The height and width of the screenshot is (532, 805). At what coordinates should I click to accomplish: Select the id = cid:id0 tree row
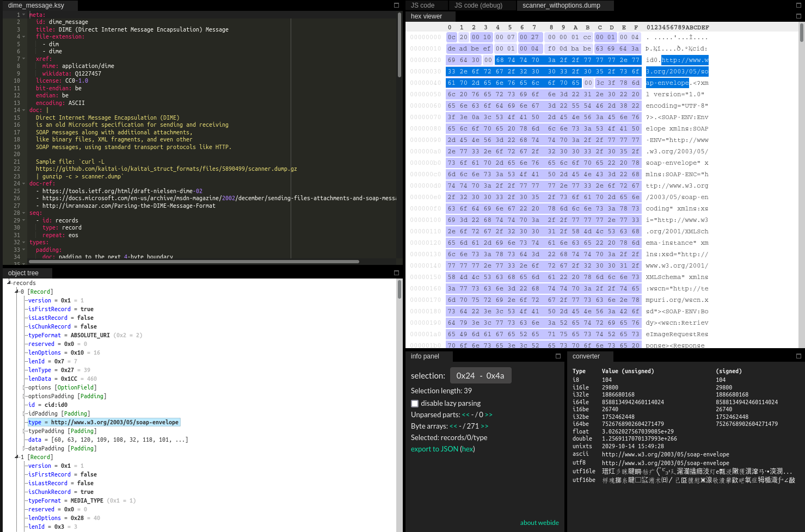(x=48, y=405)
